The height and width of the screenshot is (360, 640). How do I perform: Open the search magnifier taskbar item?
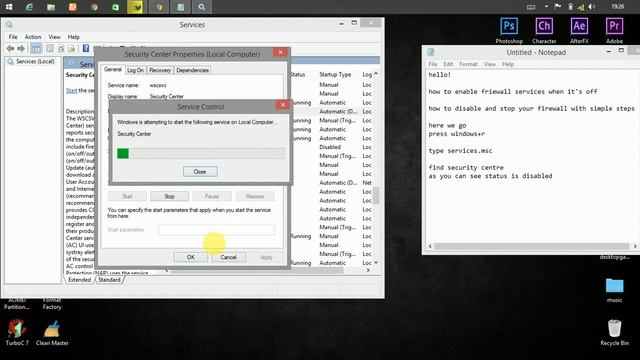pyautogui.click(x=201, y=7)
